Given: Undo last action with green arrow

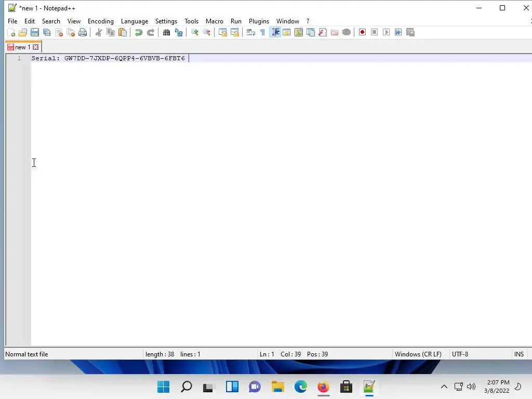Looking at the screenshot, I should click(138, 32).
